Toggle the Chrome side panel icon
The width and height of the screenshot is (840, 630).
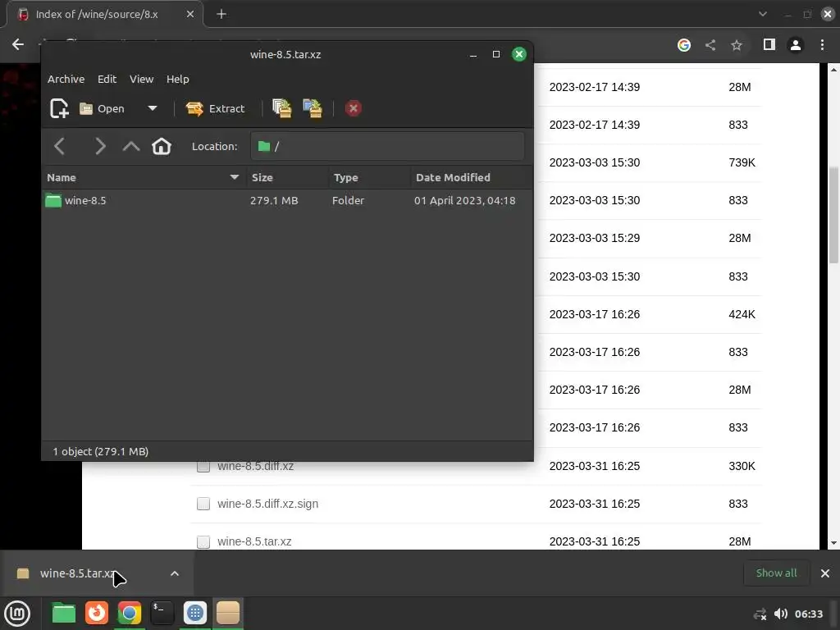click(x=769, y=45)
